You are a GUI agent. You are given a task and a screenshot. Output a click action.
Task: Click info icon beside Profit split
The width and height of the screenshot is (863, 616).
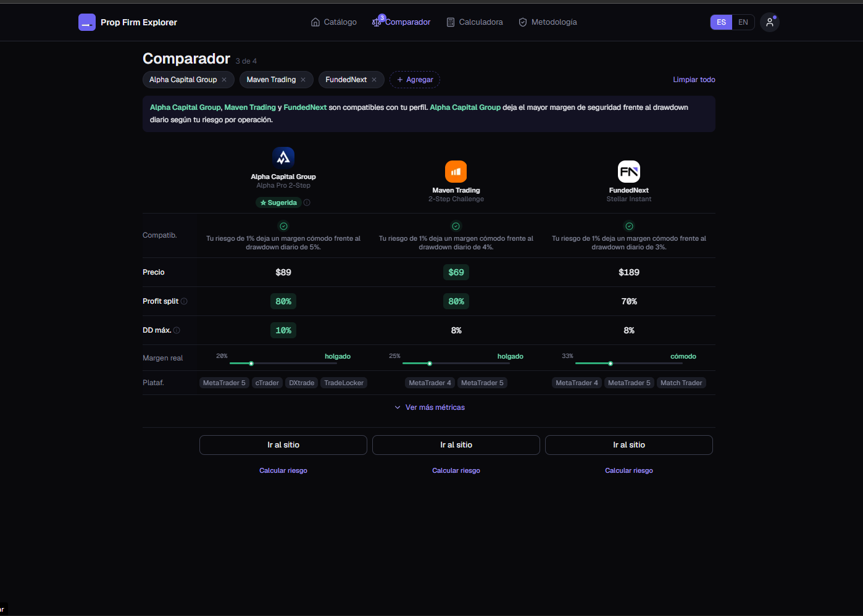[x=184, y=301]
